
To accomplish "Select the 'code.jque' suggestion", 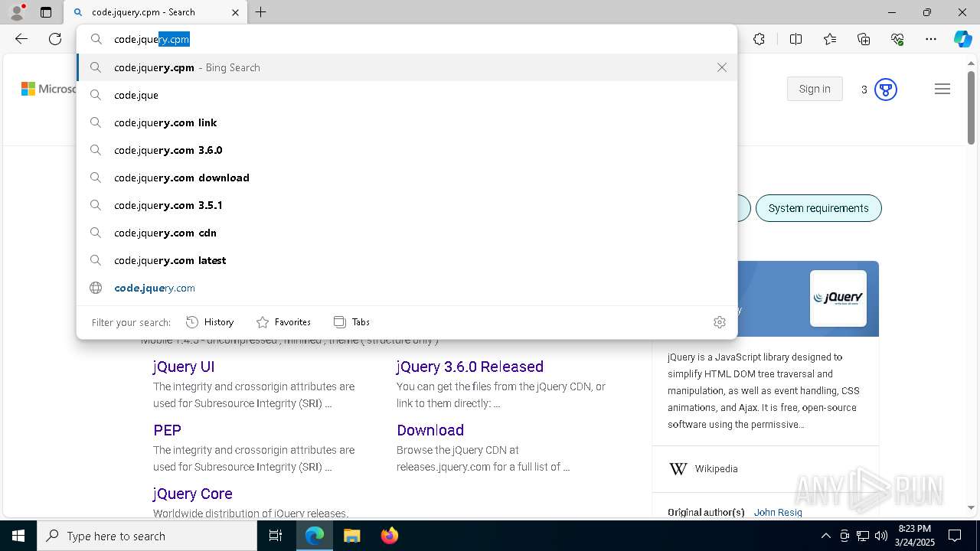I will click(x=407, y=95).
